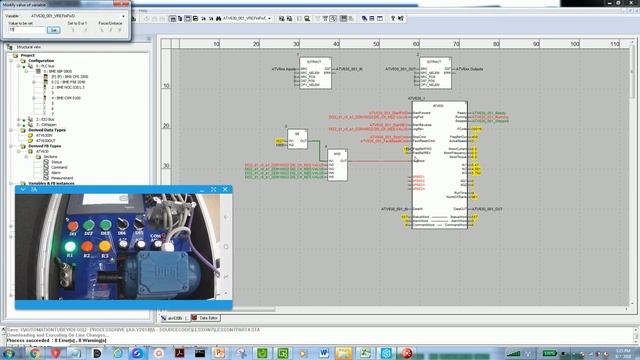Image resolution: width=640 pixels, height=360 pixels.
Task: Click the Process succeeded message line
Action: [57, 340]
